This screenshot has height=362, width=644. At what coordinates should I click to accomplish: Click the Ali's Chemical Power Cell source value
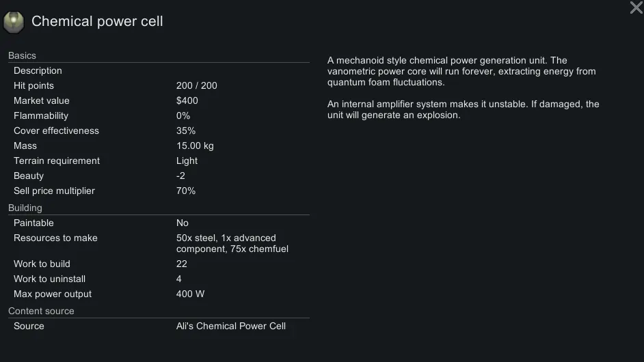coord(231,326)
